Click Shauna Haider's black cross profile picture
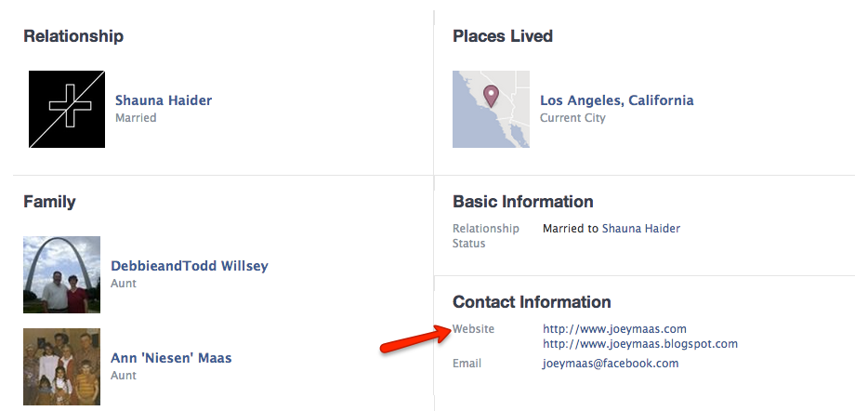 [66, 109]
